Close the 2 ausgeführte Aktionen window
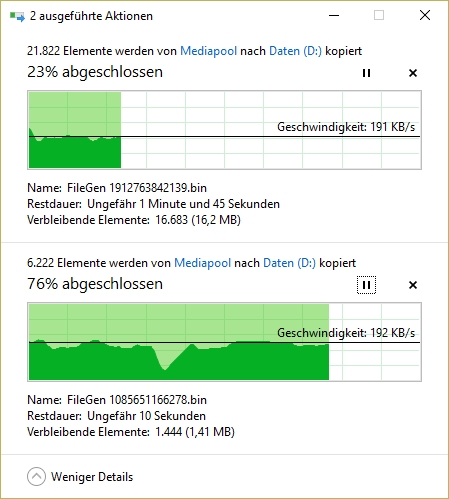Image resolution: width=449 pixels, height=499 pixels. pyautogui.click(x=425, y=15)
